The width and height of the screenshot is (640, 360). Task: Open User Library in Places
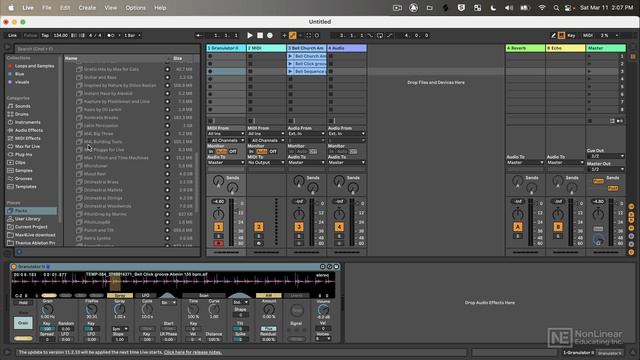click(x=27, y=219)
